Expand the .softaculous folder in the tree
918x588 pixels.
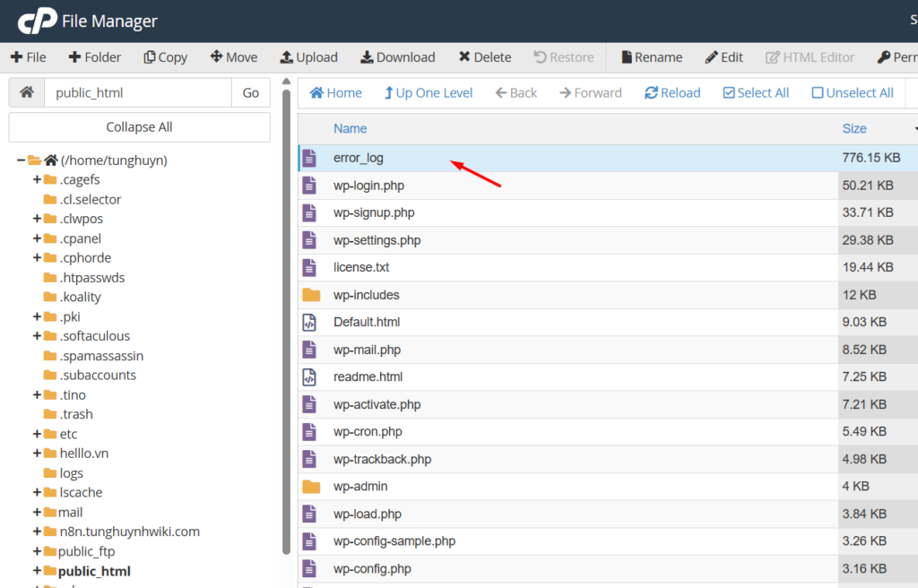[37, 335]
